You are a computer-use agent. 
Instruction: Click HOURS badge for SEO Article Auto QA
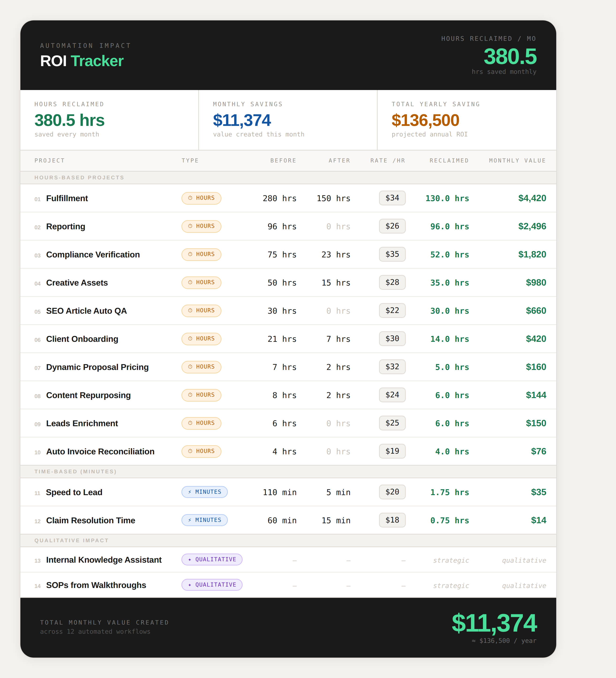(x=201, y=311)
